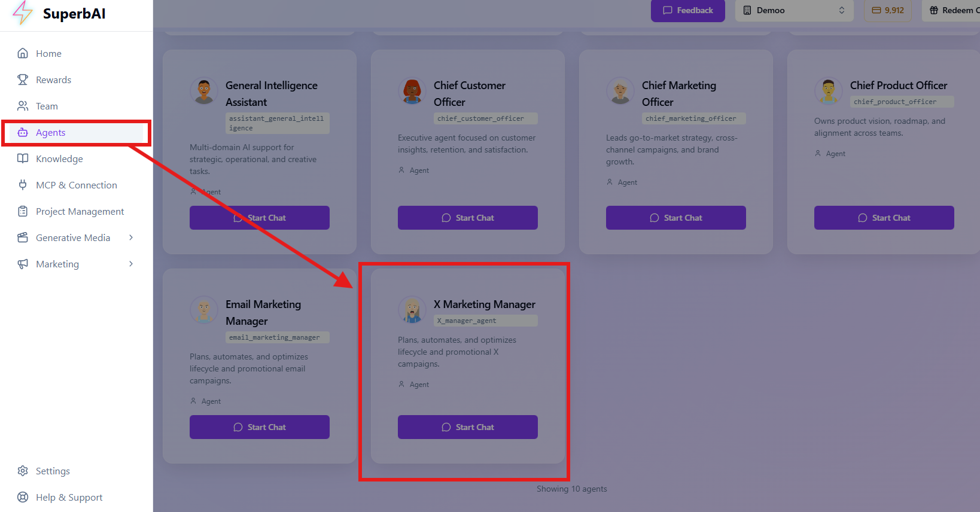This screenshot has width=980, height=512.
Task: Click the Home house icon in sidebar
Action: (23, 53)
